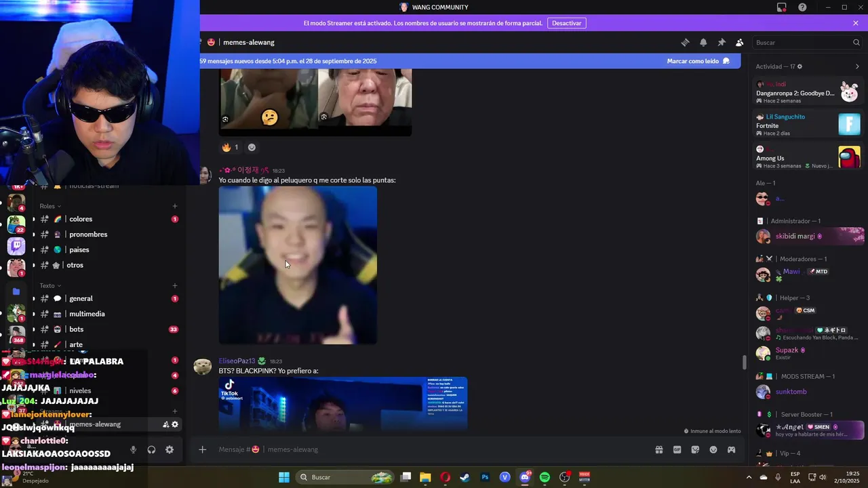Image resolution: width=868 pixels, height=488 pixels.
Task: Toggle microphone mute in user panel
Action: (133, 449)
